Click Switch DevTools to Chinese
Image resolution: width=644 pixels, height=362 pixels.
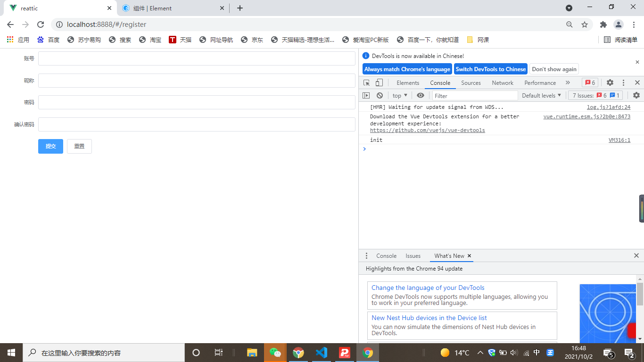pyautogui.click(x=490, y=69)
